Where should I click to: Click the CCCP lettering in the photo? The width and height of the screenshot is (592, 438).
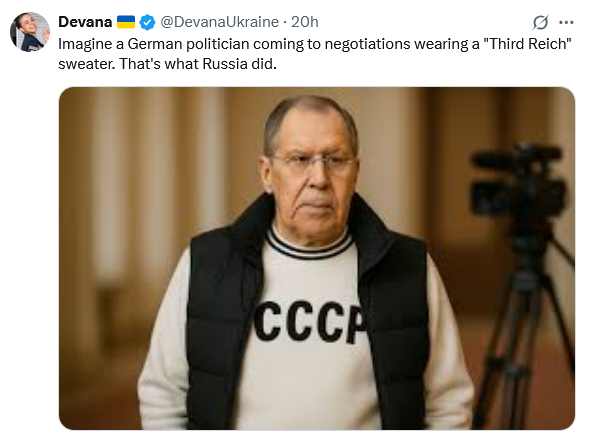(310, 322)
